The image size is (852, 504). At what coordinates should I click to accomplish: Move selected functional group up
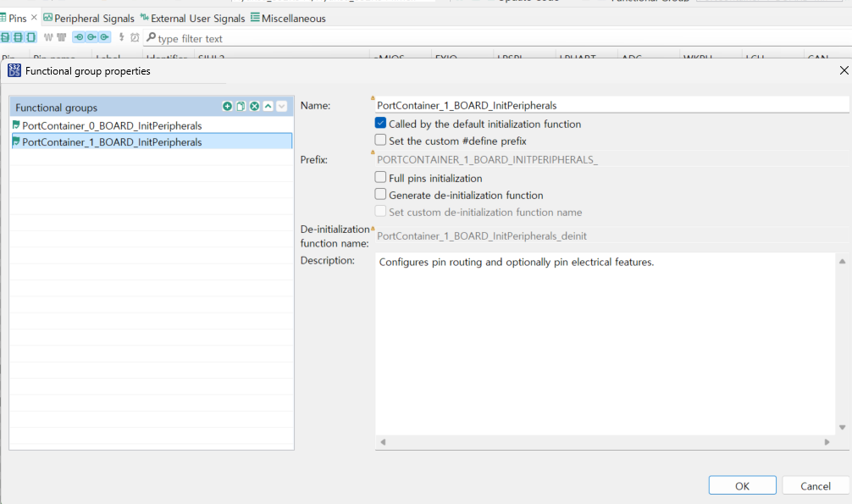(268, 106)
